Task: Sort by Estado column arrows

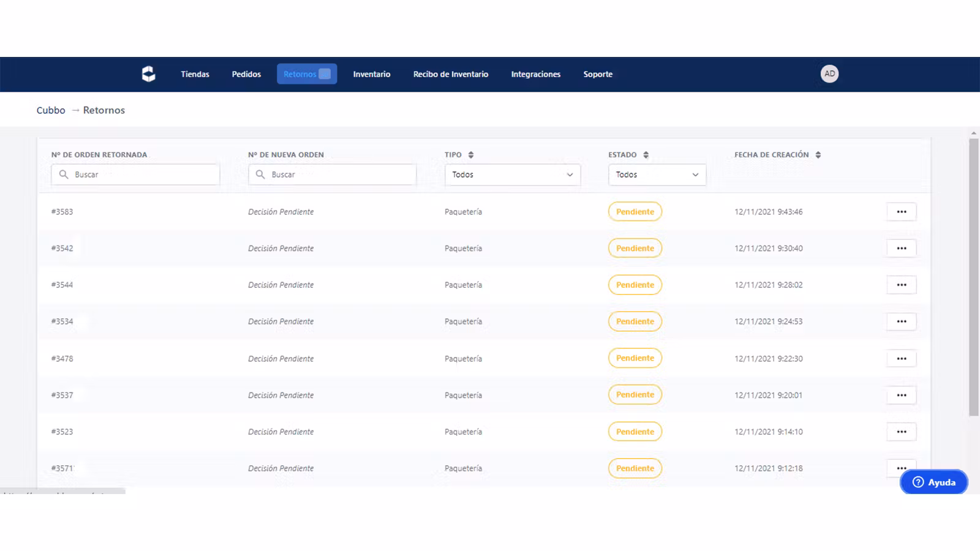Action: [x=646, y=155]
